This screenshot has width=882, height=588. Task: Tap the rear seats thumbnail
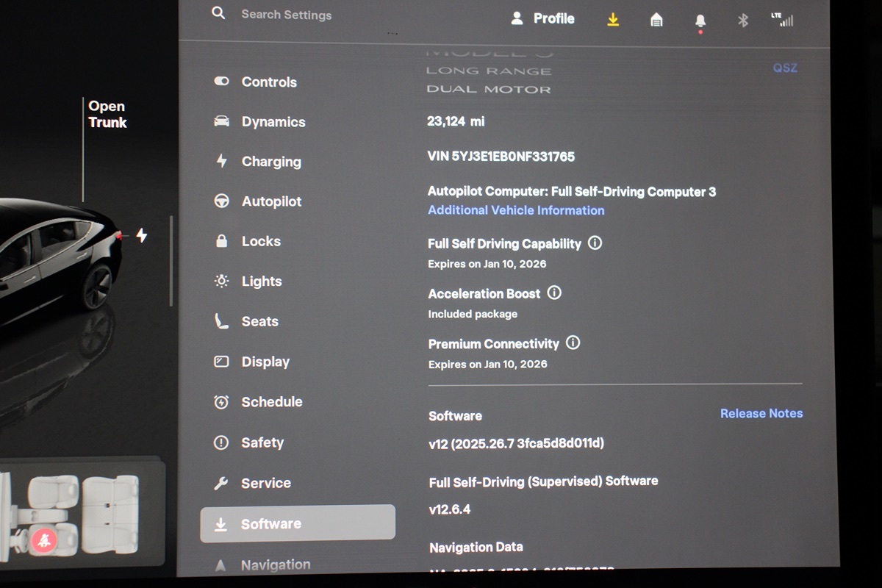click(x=110, y=514)
